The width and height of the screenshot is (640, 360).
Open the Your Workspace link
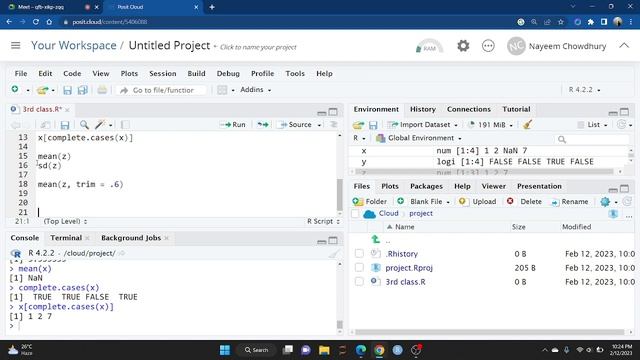73,45
